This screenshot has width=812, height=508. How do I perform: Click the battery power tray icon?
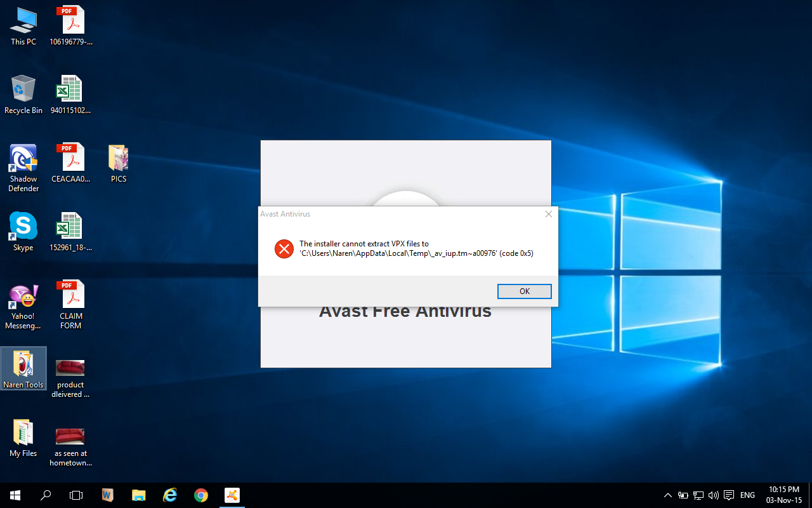coord(683,495)
